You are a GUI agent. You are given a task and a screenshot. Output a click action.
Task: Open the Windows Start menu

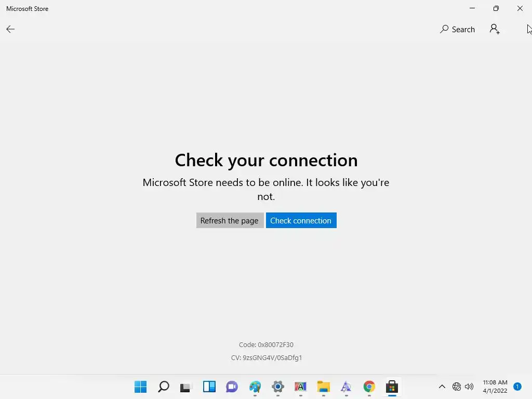pyautogui.click(x=140, y=387)
